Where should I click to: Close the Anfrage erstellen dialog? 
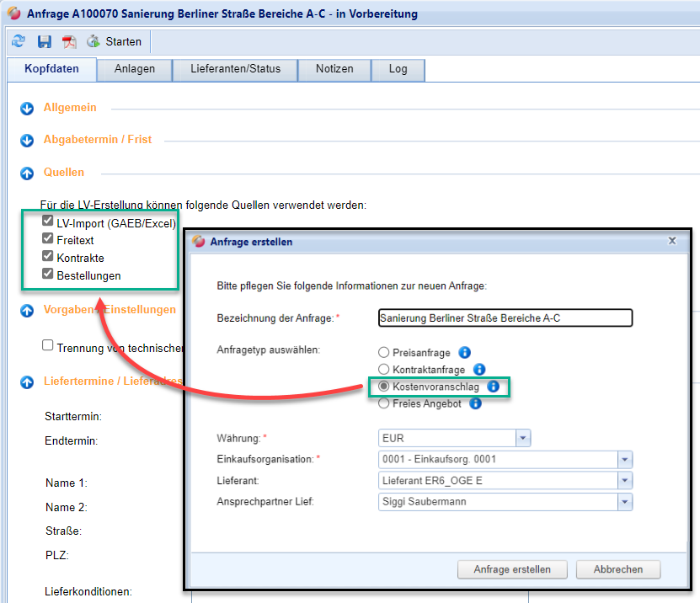click(672, 241)
